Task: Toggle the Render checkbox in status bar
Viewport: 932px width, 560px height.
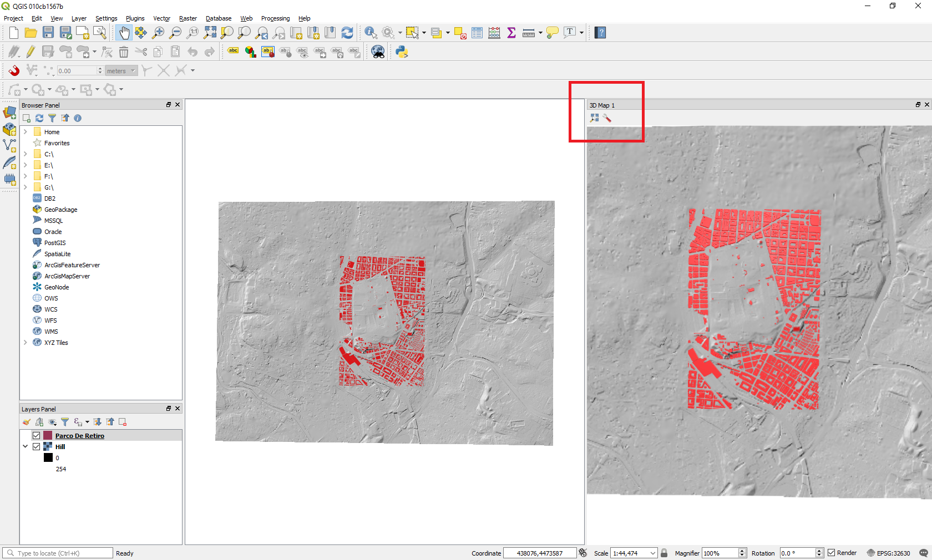Action: point(832,553)
